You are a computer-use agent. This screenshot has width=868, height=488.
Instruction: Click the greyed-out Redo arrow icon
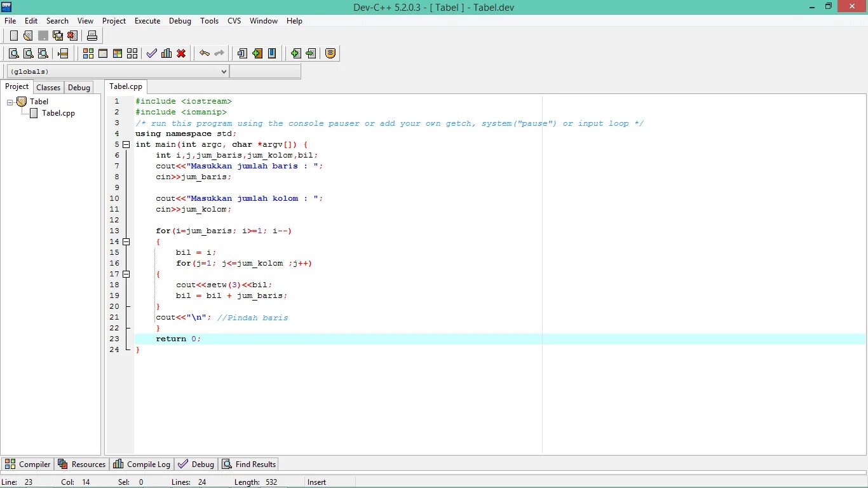pos(219,53)
